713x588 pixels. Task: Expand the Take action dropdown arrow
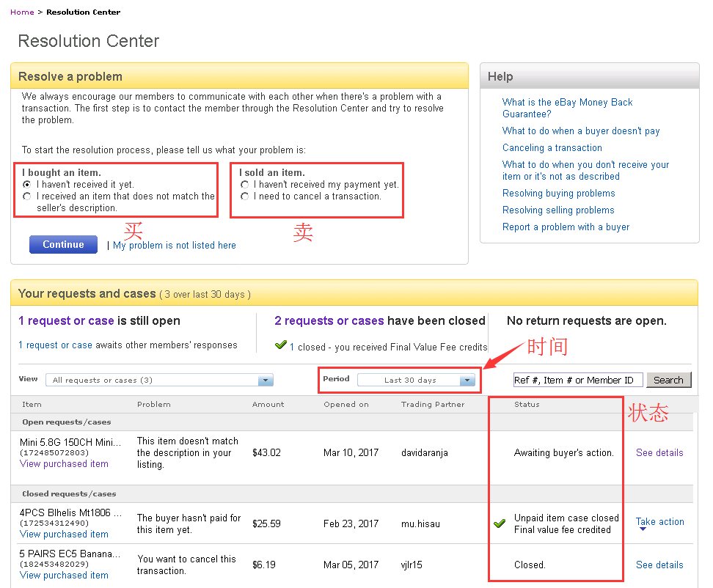click(x=643, y=529)
